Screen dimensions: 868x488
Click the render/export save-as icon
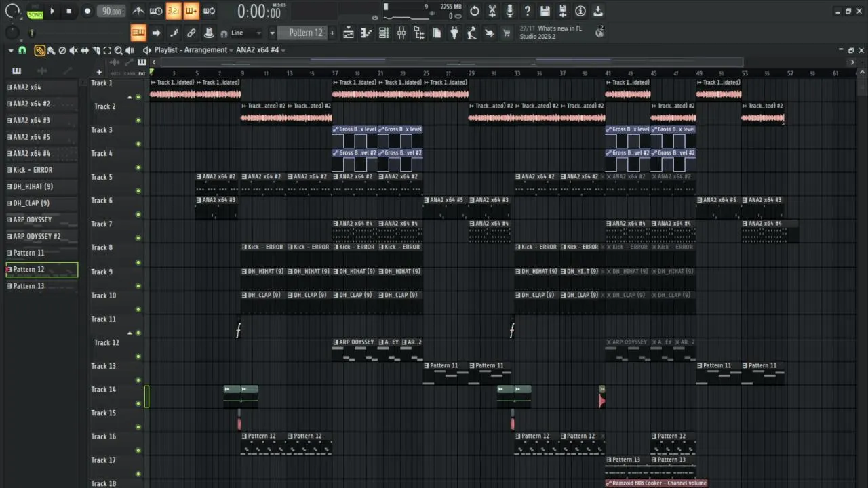click(562, 11)
